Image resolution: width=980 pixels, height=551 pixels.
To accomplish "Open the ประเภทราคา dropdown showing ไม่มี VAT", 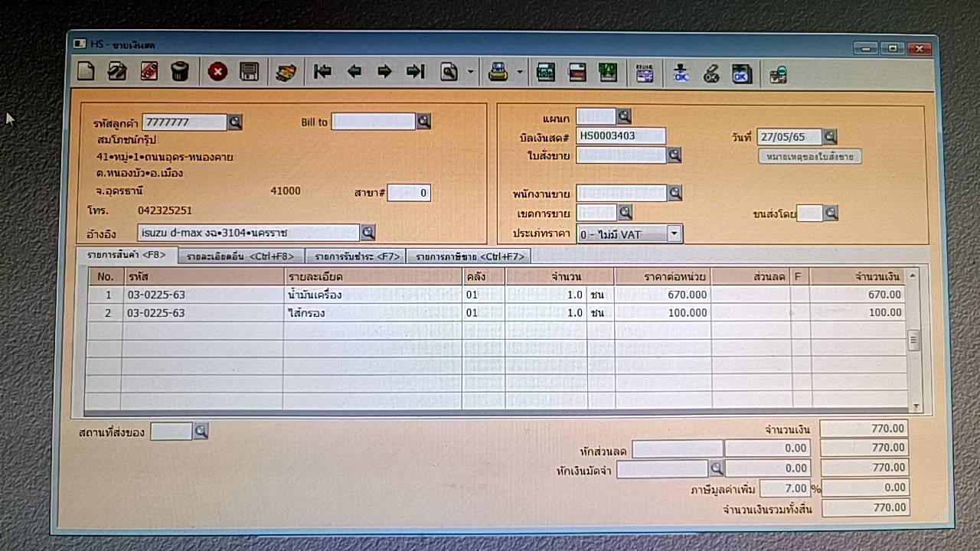I will [629, 234].
